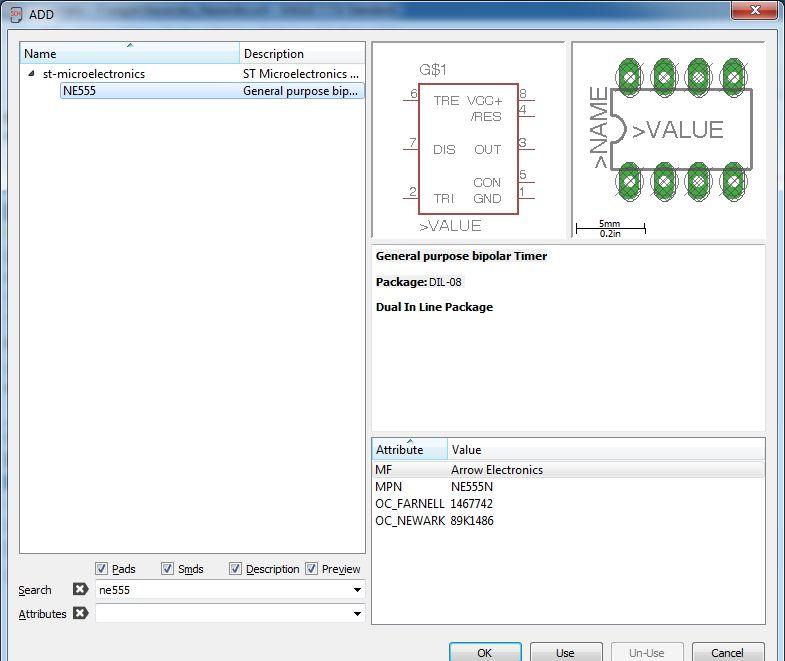Image resolution: width=785 pixels, height=661 pixels.
Task: Clear the Search field with X icon
Action: coord(80,589)
